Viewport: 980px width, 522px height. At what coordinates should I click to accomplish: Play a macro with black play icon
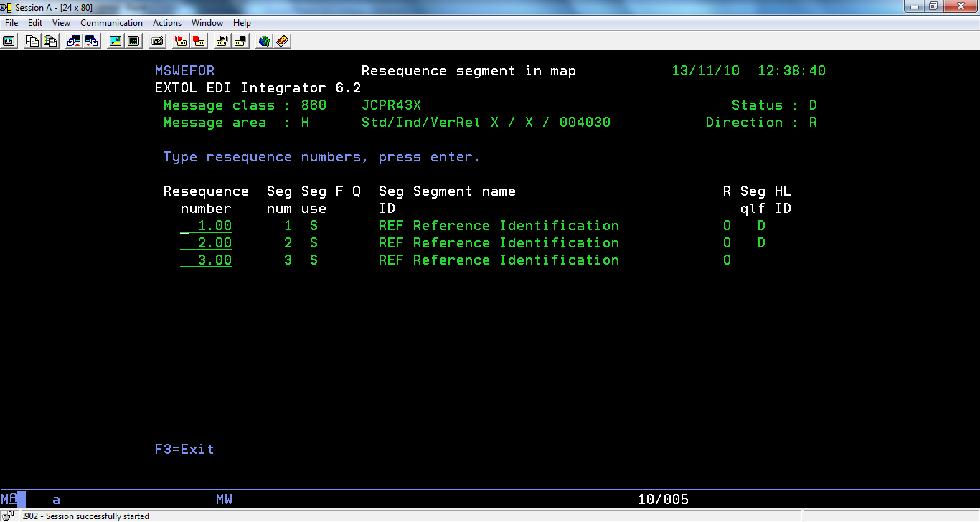(222, 41)
